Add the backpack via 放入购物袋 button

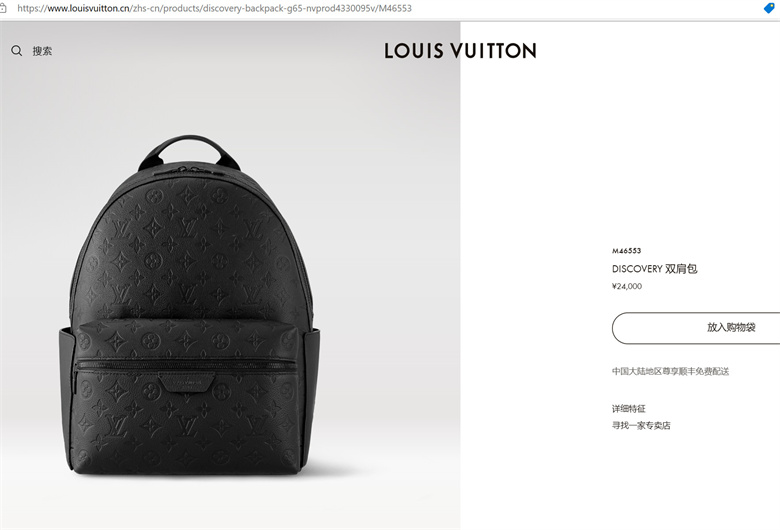pyautogui.click(x=696, y=328)
